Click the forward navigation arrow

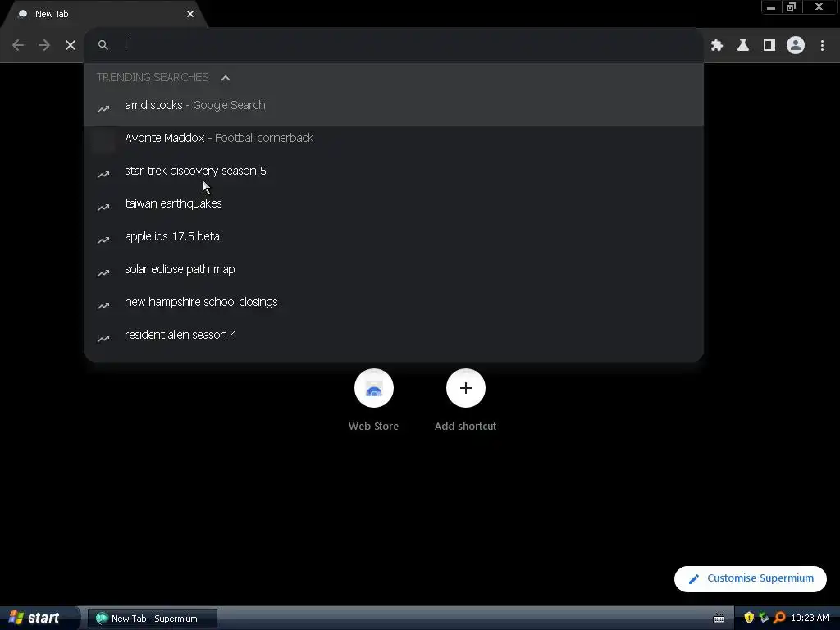click(x=44, y=45)
